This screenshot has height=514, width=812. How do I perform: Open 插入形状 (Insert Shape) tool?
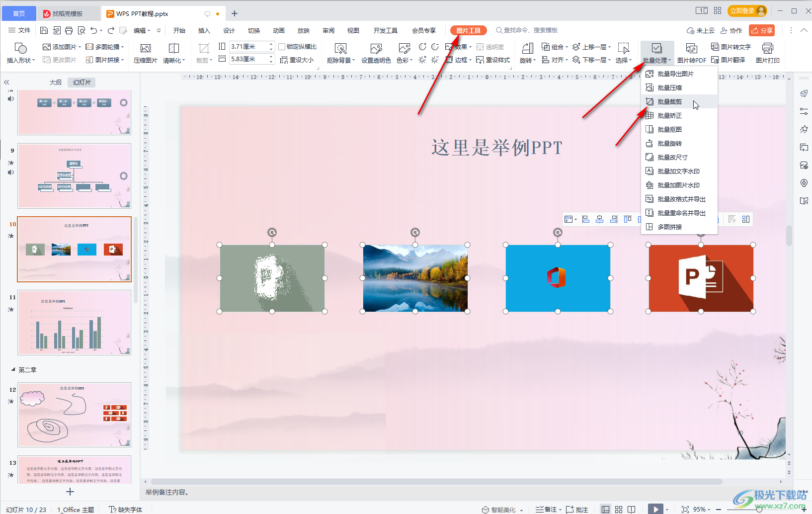pyautogui.click(x=21, y=53)
